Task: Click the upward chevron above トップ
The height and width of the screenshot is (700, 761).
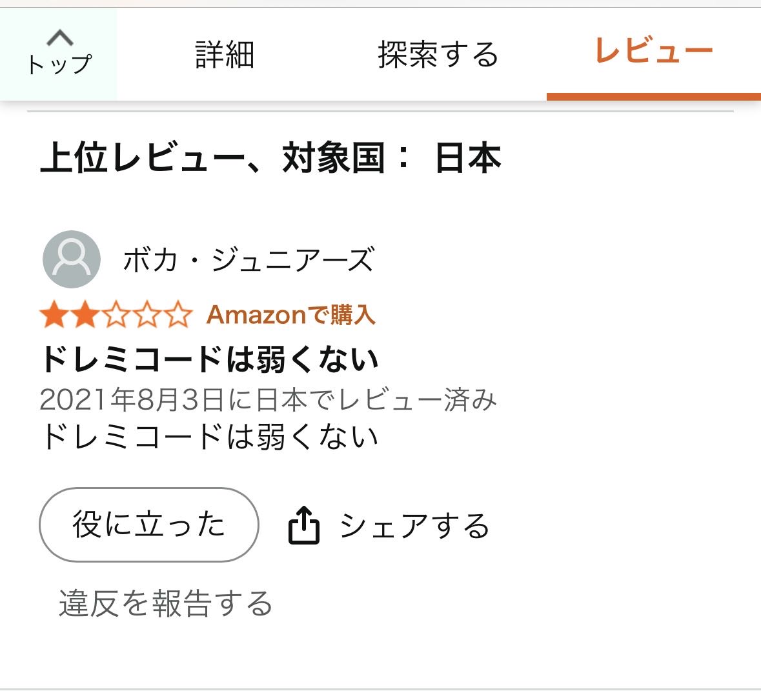Action: 59,38
